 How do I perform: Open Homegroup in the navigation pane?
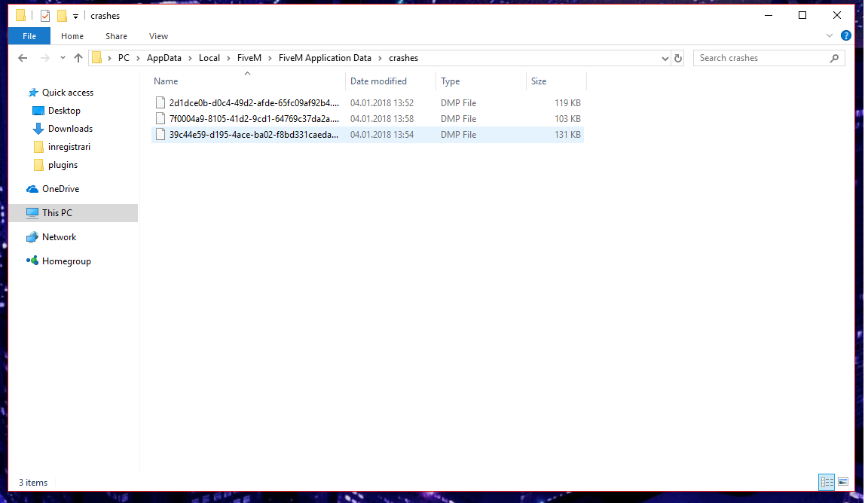pyautogui.click(x=66, y=261)
